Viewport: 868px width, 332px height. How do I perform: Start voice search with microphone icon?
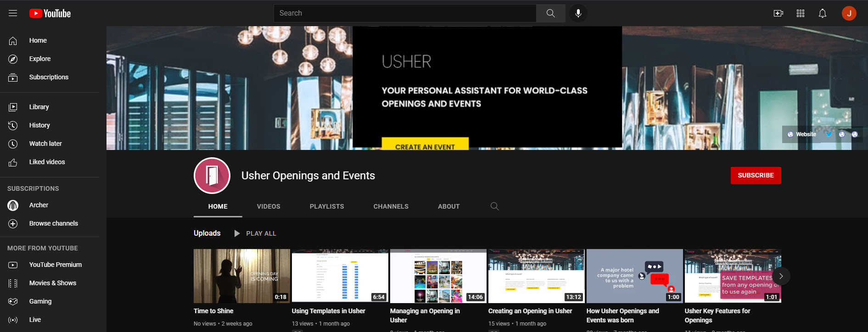(578, 13)
